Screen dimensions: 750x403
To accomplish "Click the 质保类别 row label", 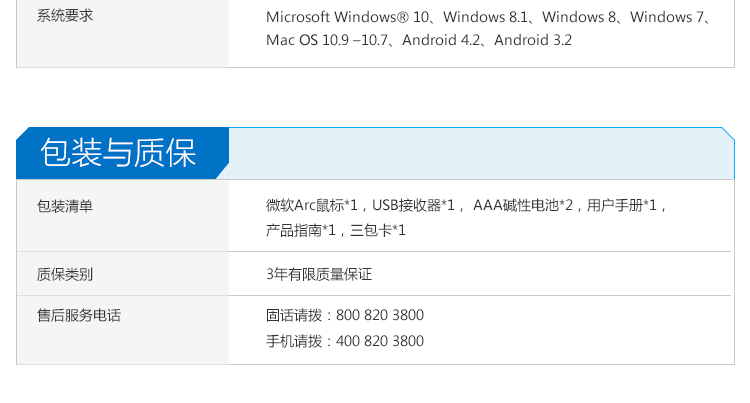I will [65, 274].
